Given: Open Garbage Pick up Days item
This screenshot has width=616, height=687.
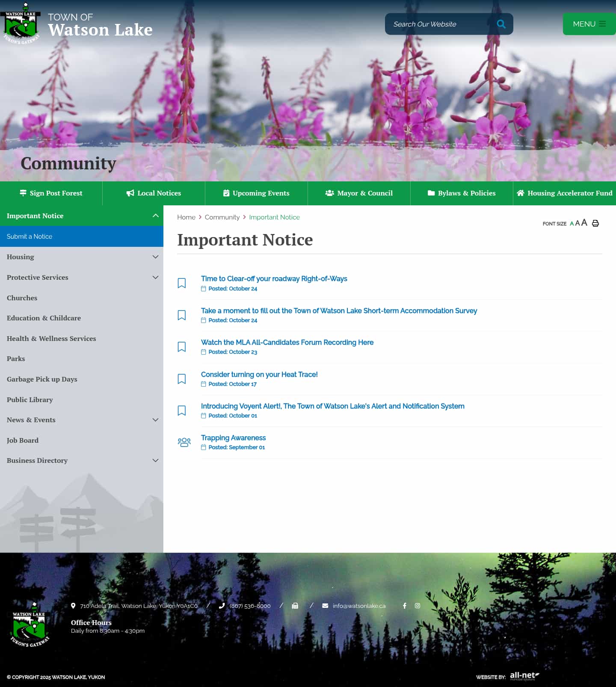Looking at the screenshot, I should [82, 379].
